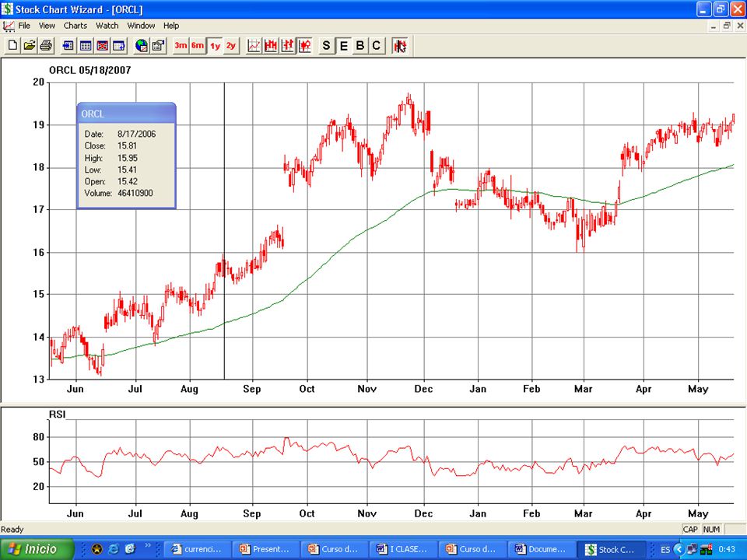Click the Ready status bar text
747x560 pixels.
[12, 529]
